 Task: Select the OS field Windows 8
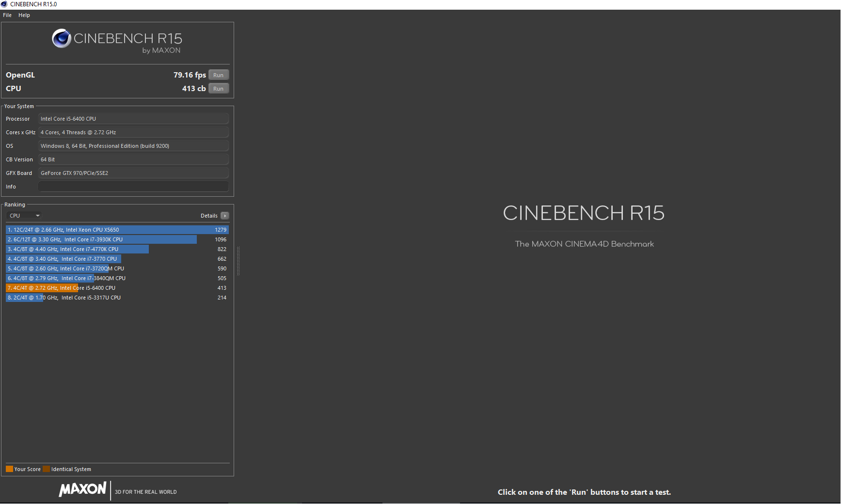tap(133, 146)
